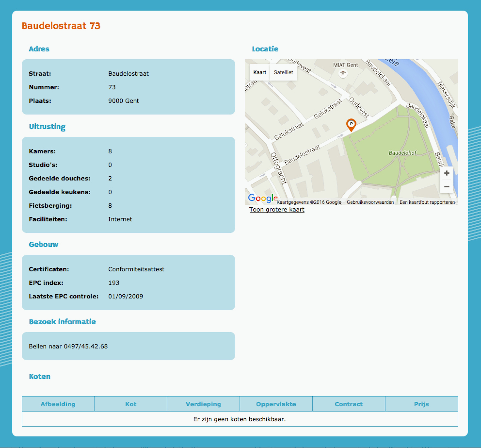Click the Baudelostraat 73 page title
The image size is (481, 448).
click(x=61, y=26)
